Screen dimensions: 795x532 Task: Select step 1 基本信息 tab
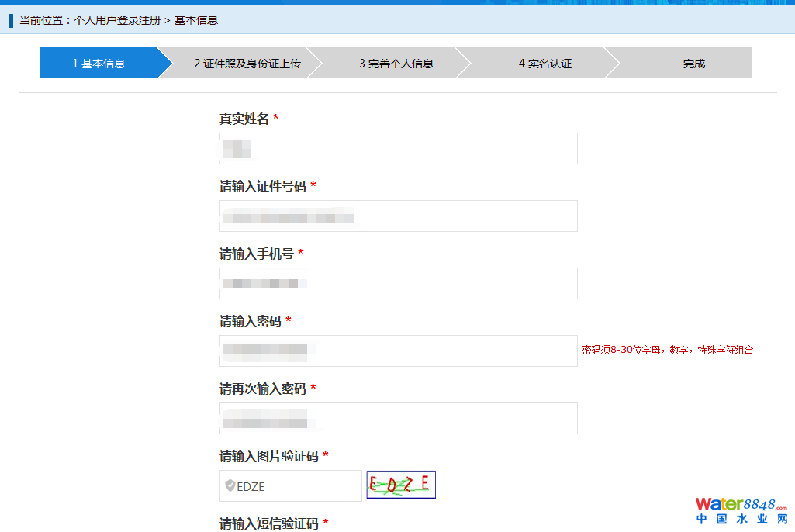99,64
